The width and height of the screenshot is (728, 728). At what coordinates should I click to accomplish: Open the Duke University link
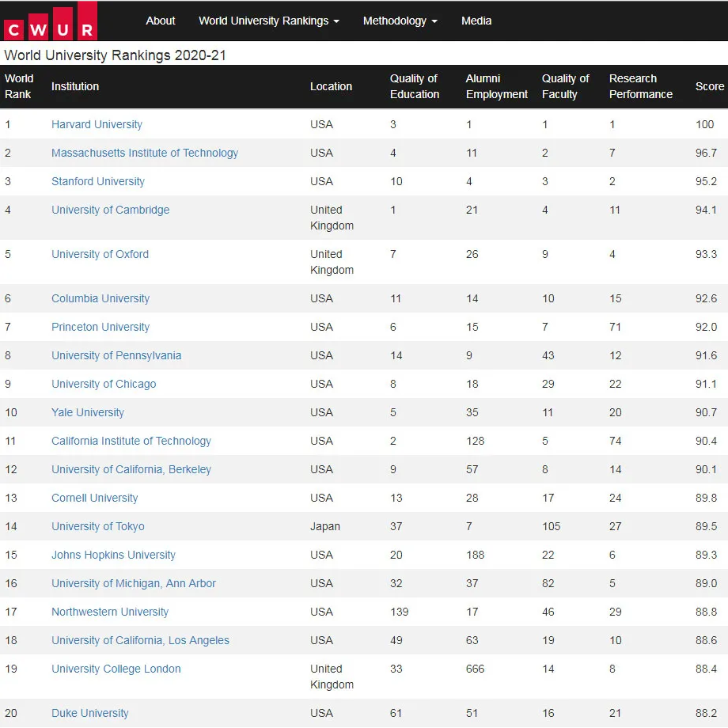[89, 713]
